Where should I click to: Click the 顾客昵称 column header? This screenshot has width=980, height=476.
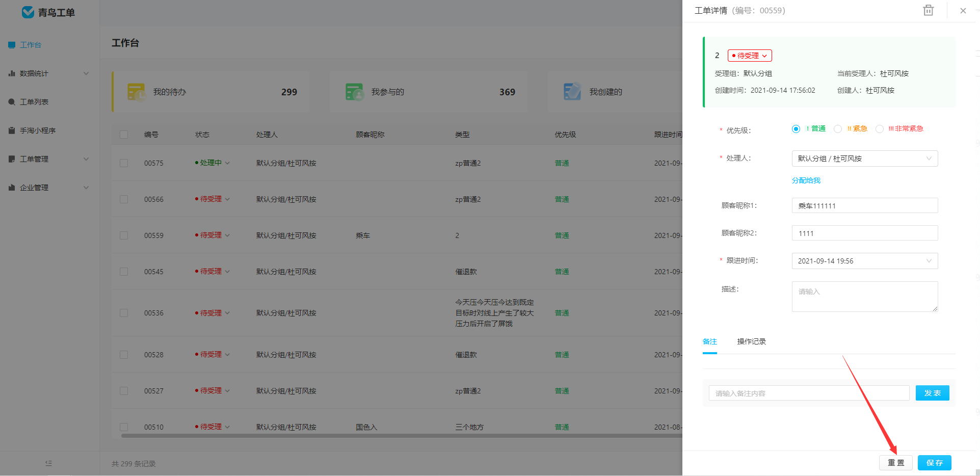370,135
